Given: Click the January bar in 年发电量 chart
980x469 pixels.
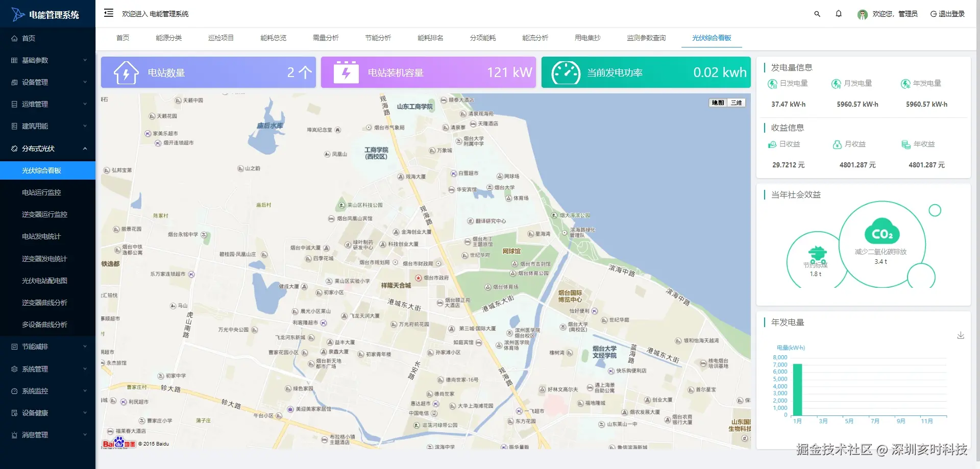Looking at the screenshot, I should point(798,389).
